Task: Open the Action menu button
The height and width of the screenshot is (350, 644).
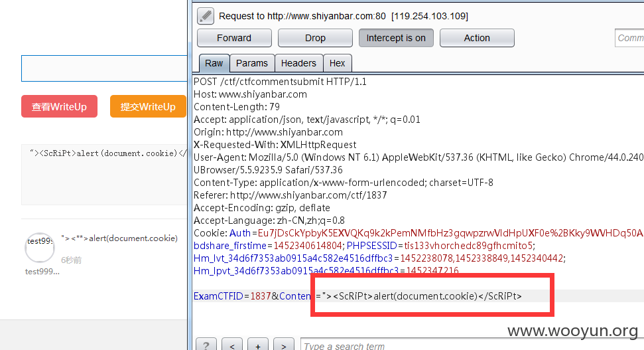Action: point(477,38)
